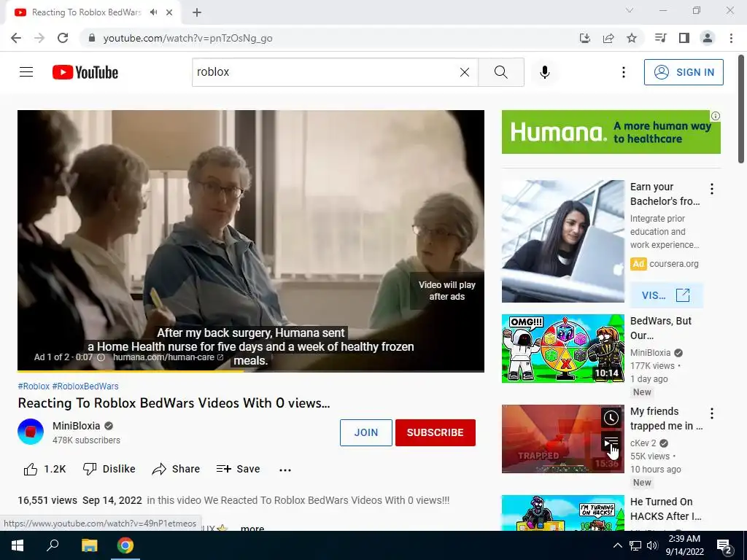Open Windows taskbar search

pyautogui.click(x=53, y=545)
